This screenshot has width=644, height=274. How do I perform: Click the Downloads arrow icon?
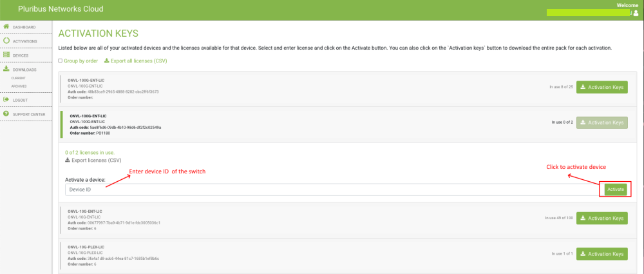[x=6, y=69]
